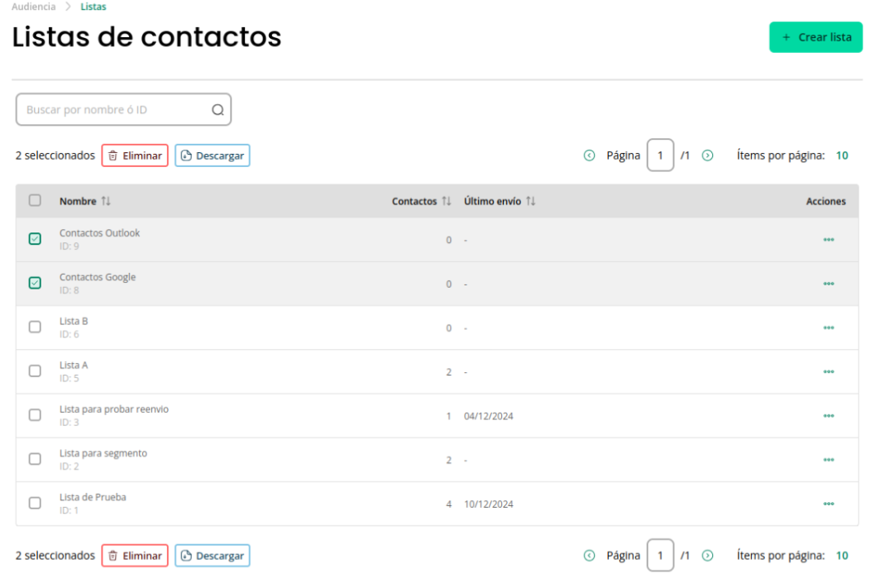Sort lists by Nombre column arrows
Image resolution: width=880 pixels, height=588 pixels.
(x=106, y=201)
